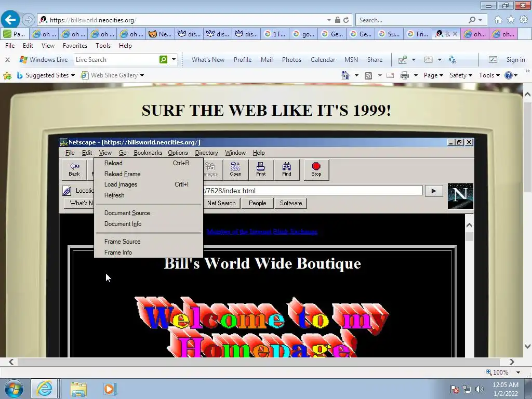Click Netscape red Stop button
The height and width of the screenshot is (399, 532).
(x=316, y=169)
